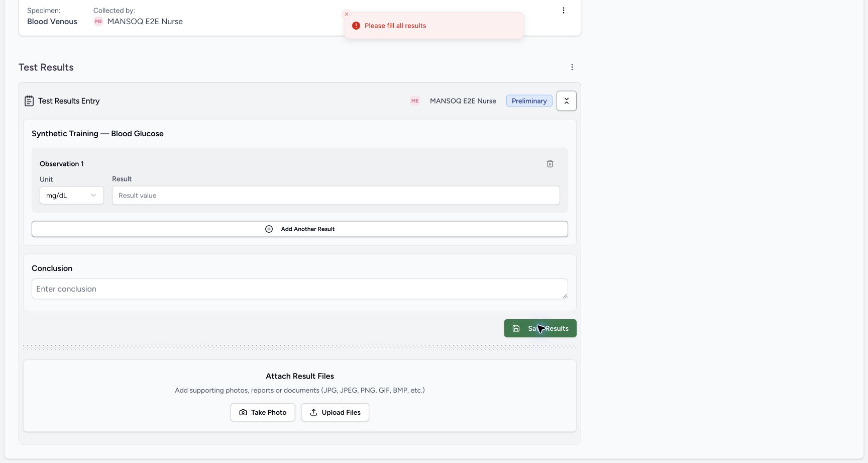
Task: Click the red error icon in the toast
Action: point(356,26)
